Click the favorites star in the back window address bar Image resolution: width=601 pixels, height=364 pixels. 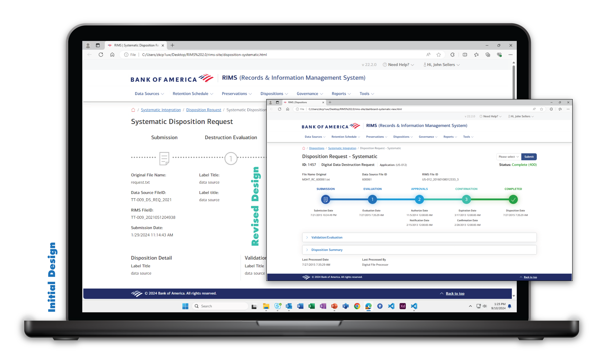click(439, 55)
